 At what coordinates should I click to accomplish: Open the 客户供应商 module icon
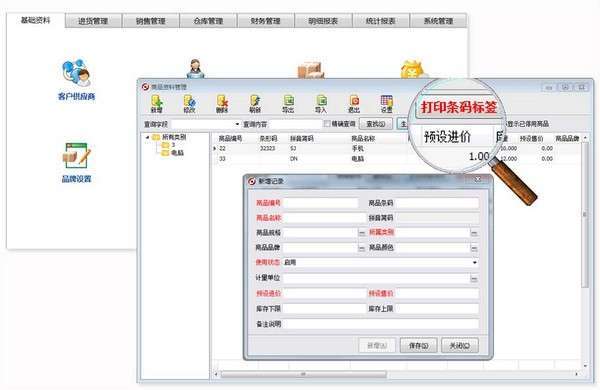pos(77,80)
